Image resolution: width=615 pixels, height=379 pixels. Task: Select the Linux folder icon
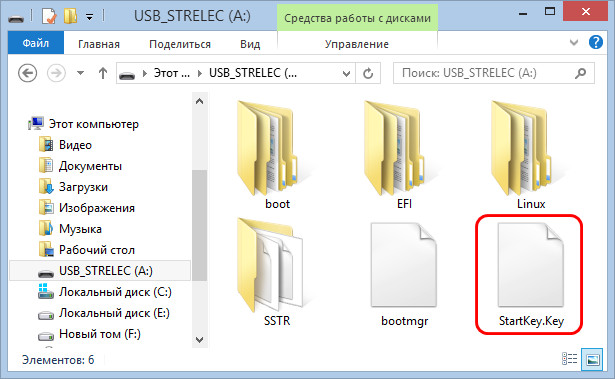(522, 148)
